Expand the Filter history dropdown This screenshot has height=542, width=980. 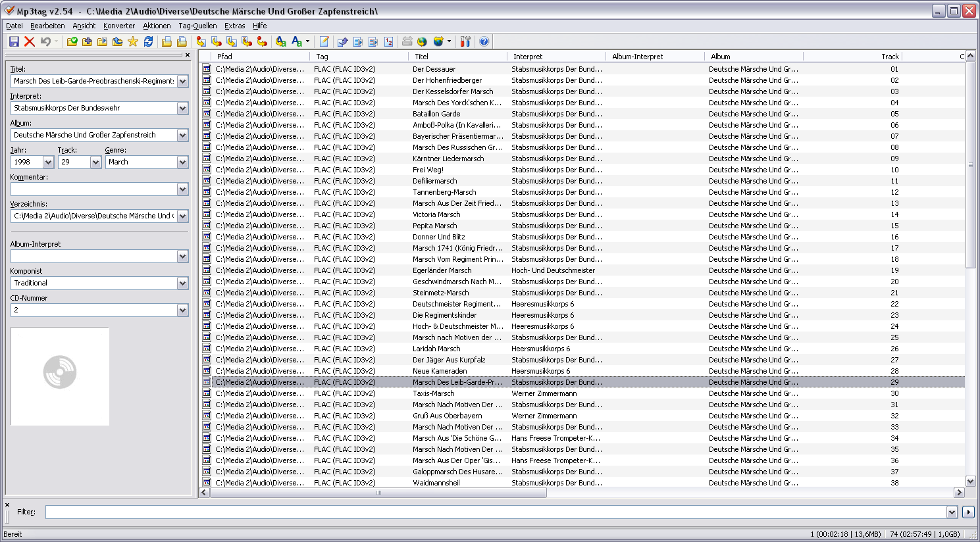pyautogui.click(x=952, y=512)
